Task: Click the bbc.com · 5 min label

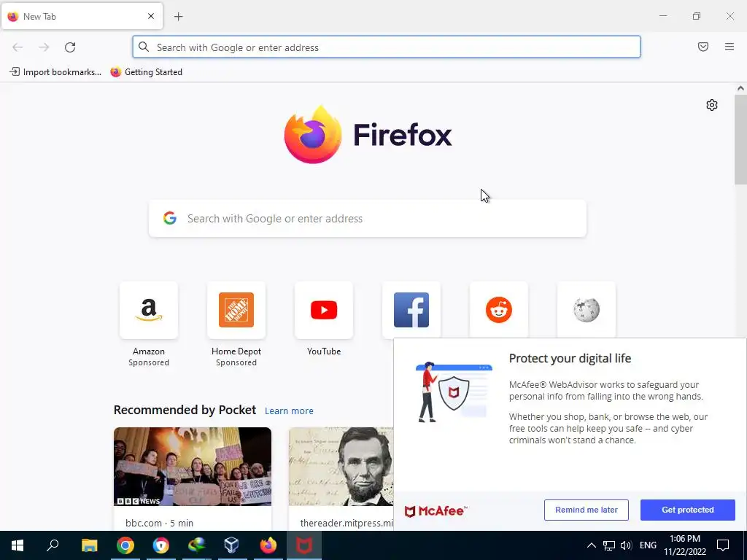Action: point(159,523)
